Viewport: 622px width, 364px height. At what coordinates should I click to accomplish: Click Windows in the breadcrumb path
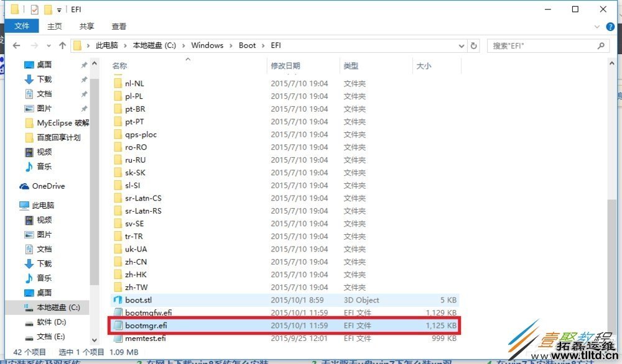point(207,45)
